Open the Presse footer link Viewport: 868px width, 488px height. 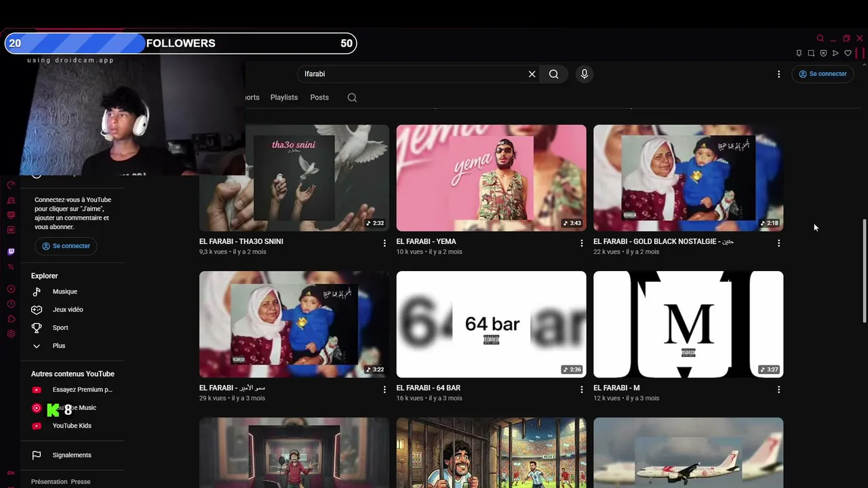click(81, 482)
